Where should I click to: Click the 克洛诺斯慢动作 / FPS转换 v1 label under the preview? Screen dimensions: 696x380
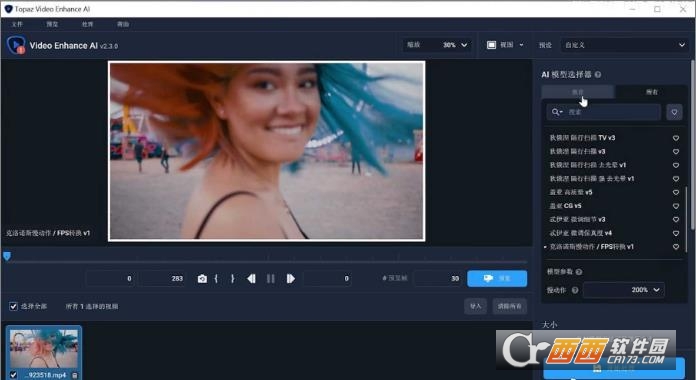click(x=48, y=233)
